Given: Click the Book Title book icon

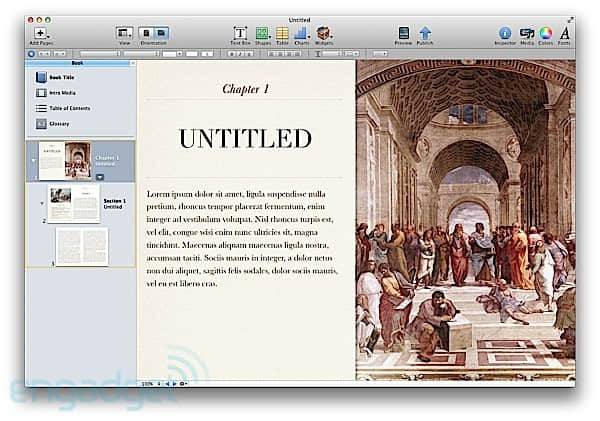Looking at the screenshot, I should (41, 77).
